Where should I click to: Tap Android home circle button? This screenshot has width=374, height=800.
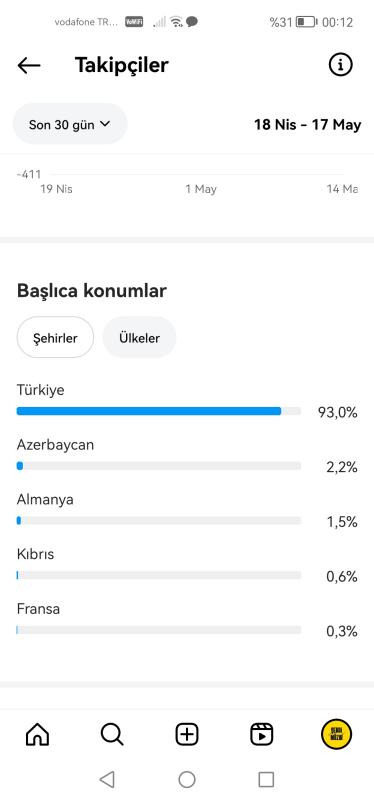[x=187, y=780]
